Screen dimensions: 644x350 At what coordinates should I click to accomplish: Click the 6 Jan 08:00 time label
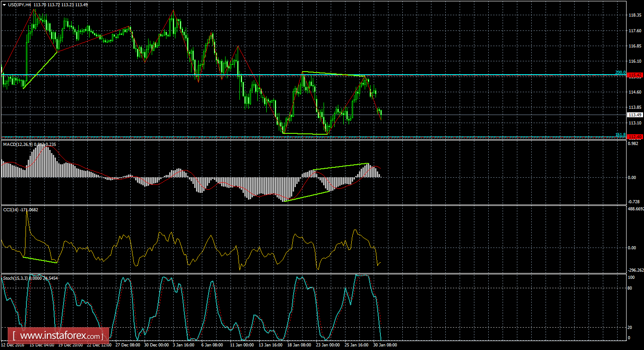tap(213, 345)
